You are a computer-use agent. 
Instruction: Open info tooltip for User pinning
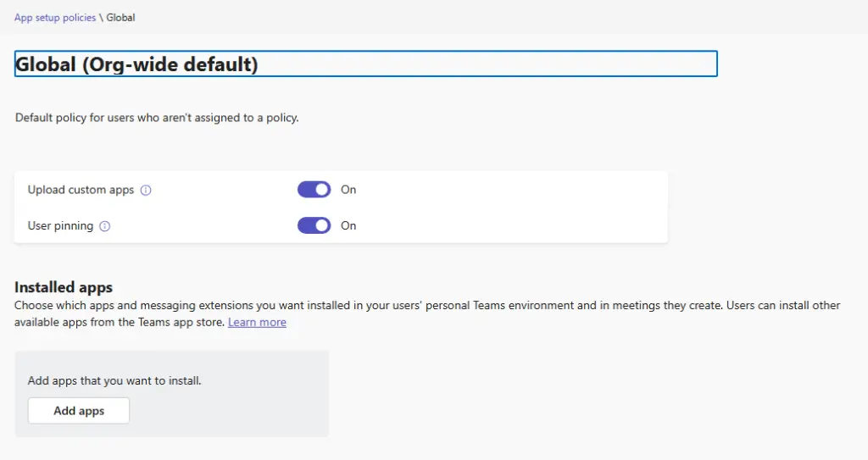coord(105,227)
